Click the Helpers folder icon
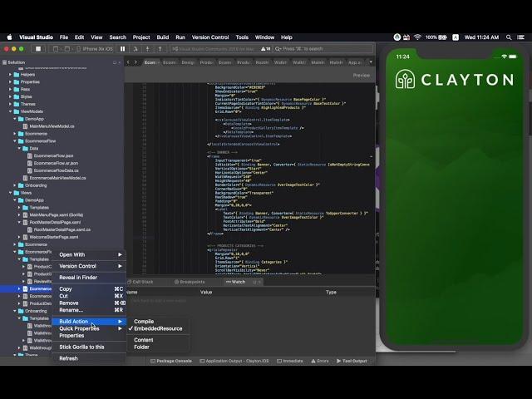This screenshot has height=399, width=532. tap(17, 74)
